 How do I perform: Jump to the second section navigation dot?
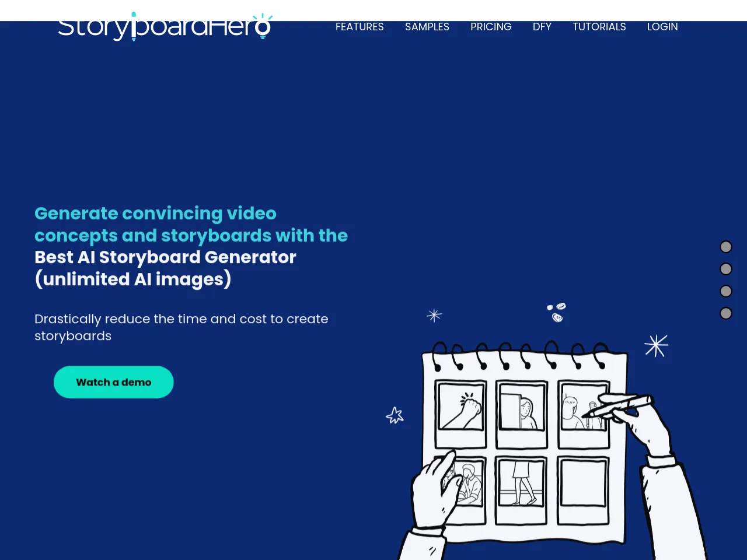(726, 269)
